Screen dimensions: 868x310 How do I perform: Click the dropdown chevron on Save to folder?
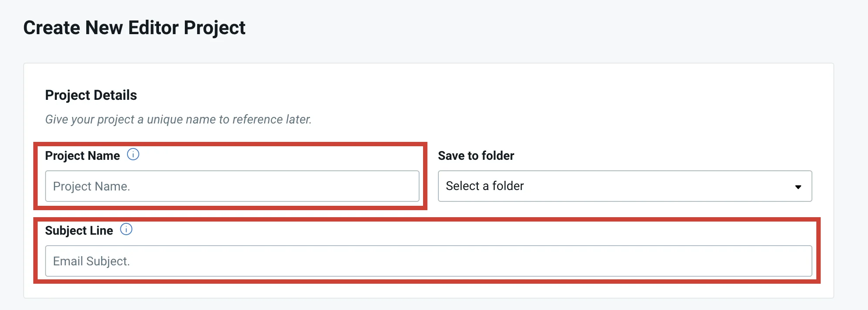(799, 186)
